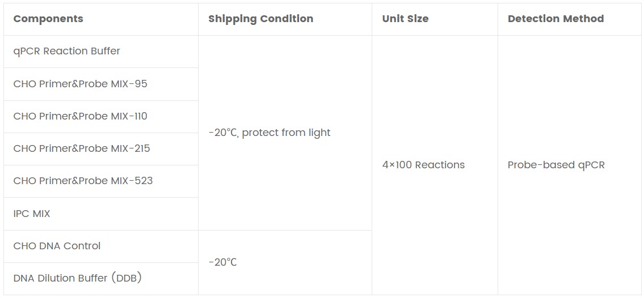Screen dimensions: 644x298
Task: Select CHO Primer&Probe MIX-215 entry
Action: pyautogui.click(x=101, y=149)
